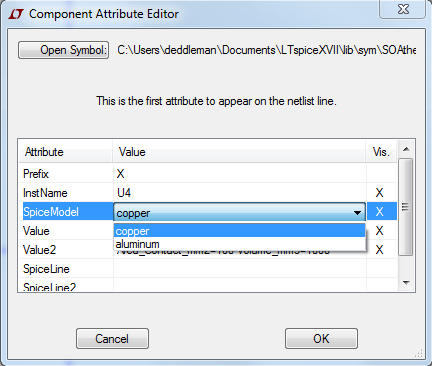This screenshot has width=432, height=366.
Task: Click the attribute list scrollbar thumb
Action: [x=406, y=207]
